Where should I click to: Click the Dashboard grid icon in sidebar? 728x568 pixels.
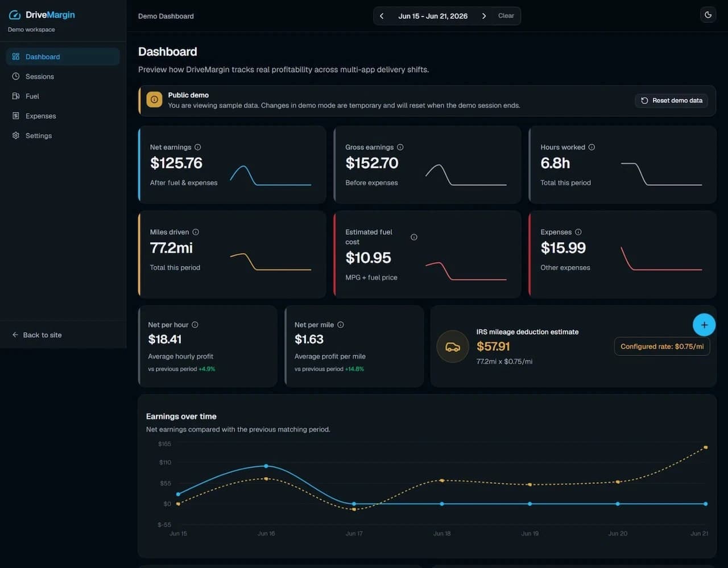pos(16,56)
